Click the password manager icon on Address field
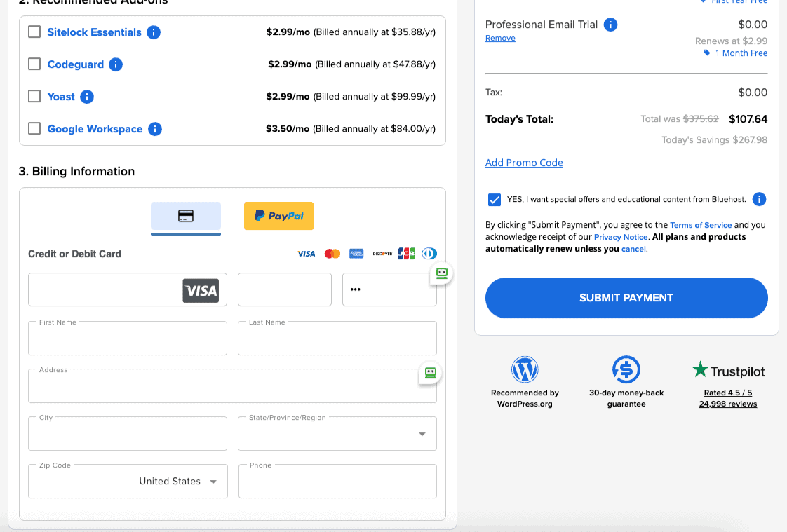 coord(431,373)
